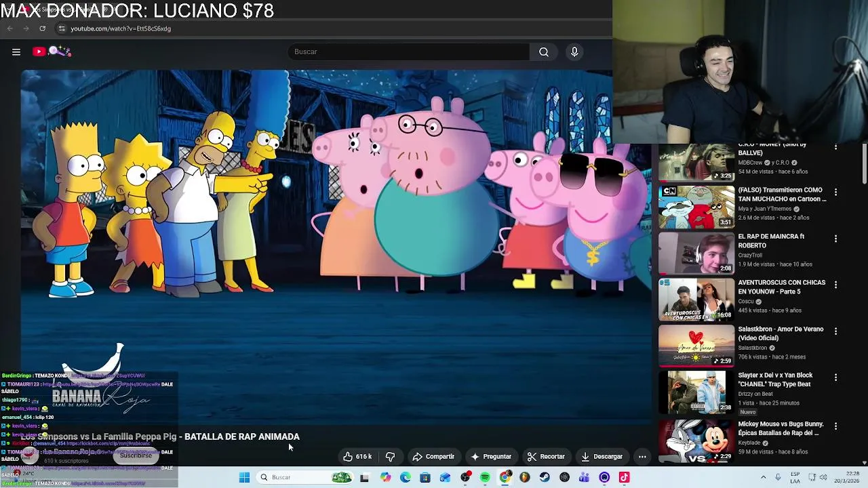Open Microsoft Edge from the taskbar
This screenshot has height=488, width=868.
(406, 477)
